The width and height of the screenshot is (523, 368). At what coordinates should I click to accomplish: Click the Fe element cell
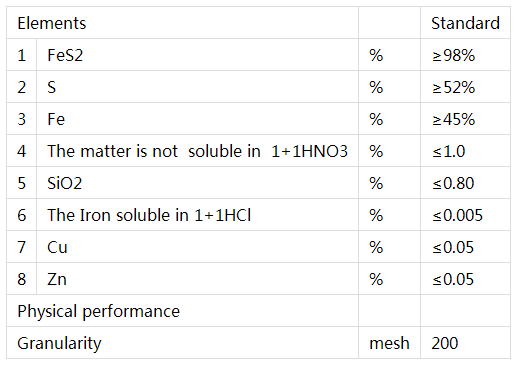[x=197, y=119]
